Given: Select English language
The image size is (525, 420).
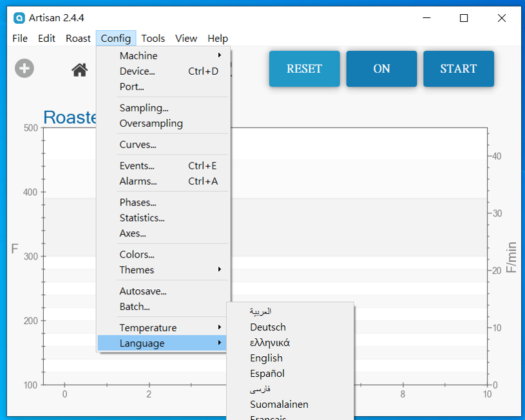Looking at the screenshot, I should coord(290,358).
